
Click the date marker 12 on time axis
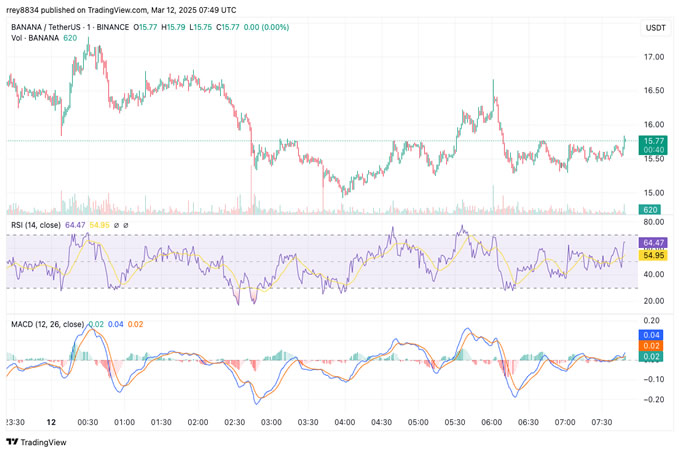coord(50,423)
